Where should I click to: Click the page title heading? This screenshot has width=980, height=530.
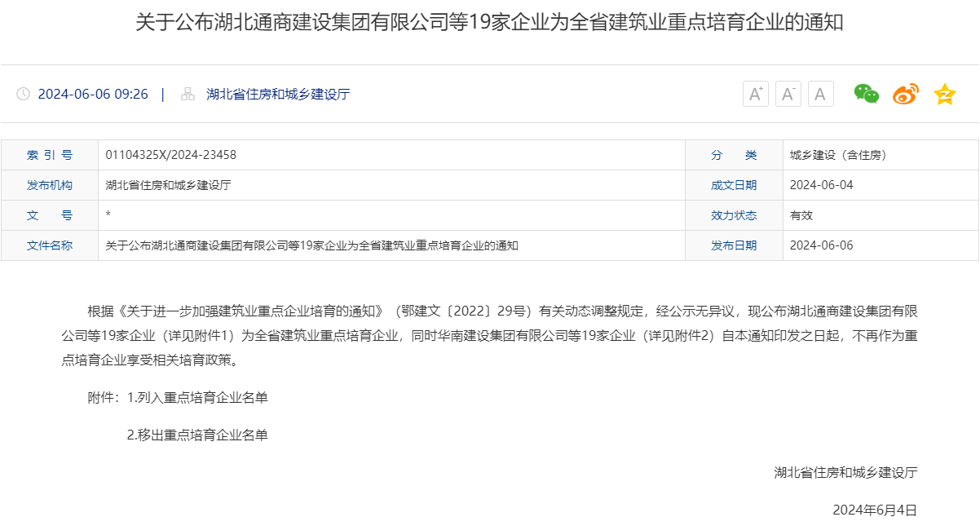click(x=489, y=22)
